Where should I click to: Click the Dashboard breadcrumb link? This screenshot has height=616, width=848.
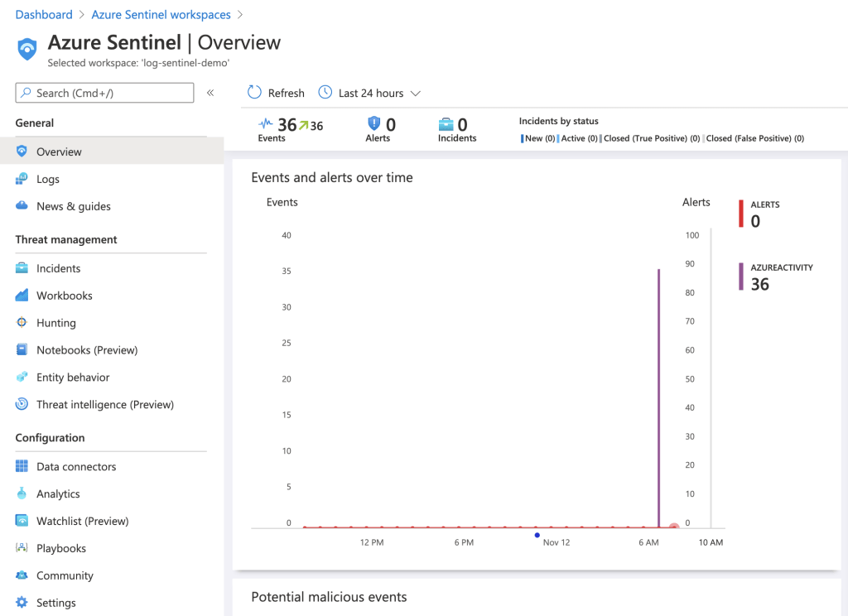[x=44, y=15]
